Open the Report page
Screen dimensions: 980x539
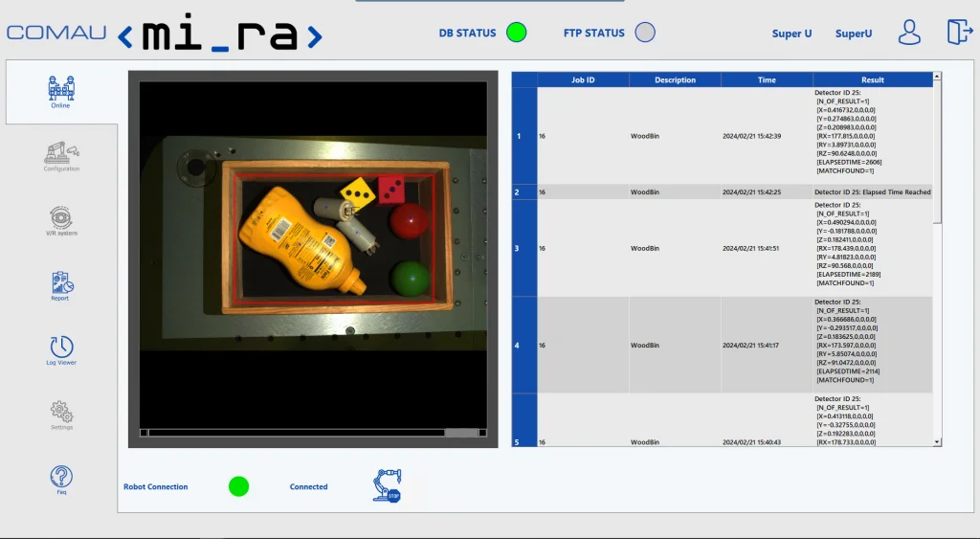click(61, 285)
